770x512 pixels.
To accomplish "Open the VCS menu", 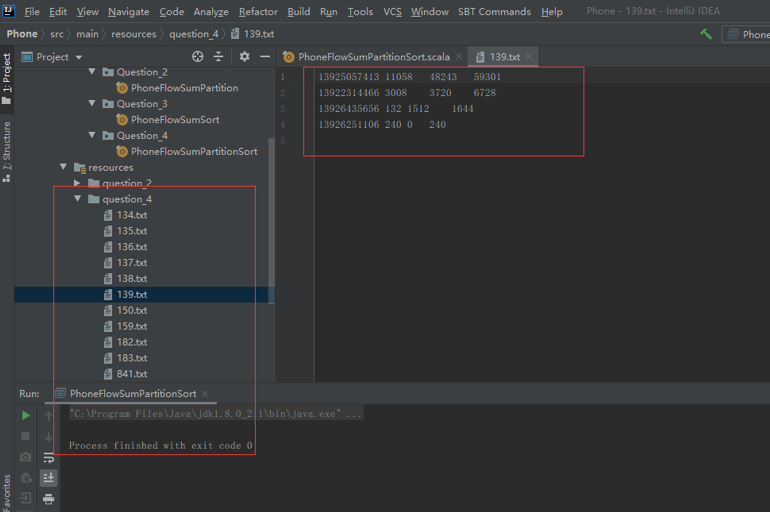I will [x=392, y=11].
